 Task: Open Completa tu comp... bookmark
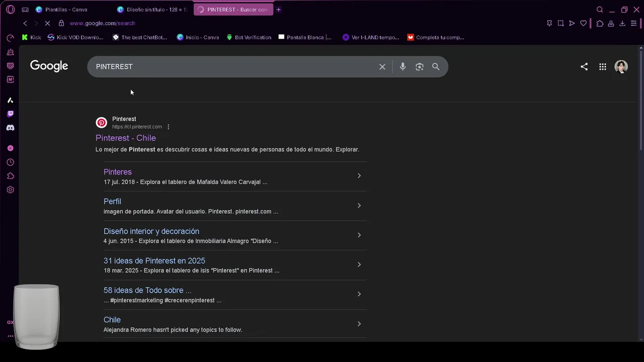pyautogui.click(x=436, y=37)
